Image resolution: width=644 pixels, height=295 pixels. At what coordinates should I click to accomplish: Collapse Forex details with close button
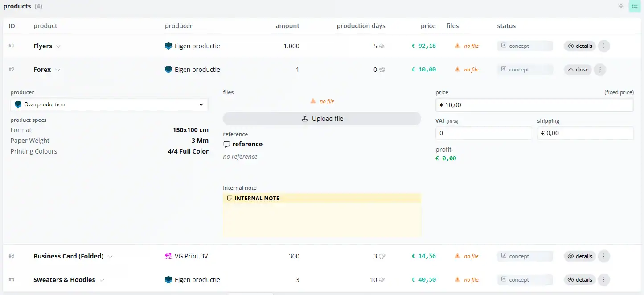click(x=578, y=70)
